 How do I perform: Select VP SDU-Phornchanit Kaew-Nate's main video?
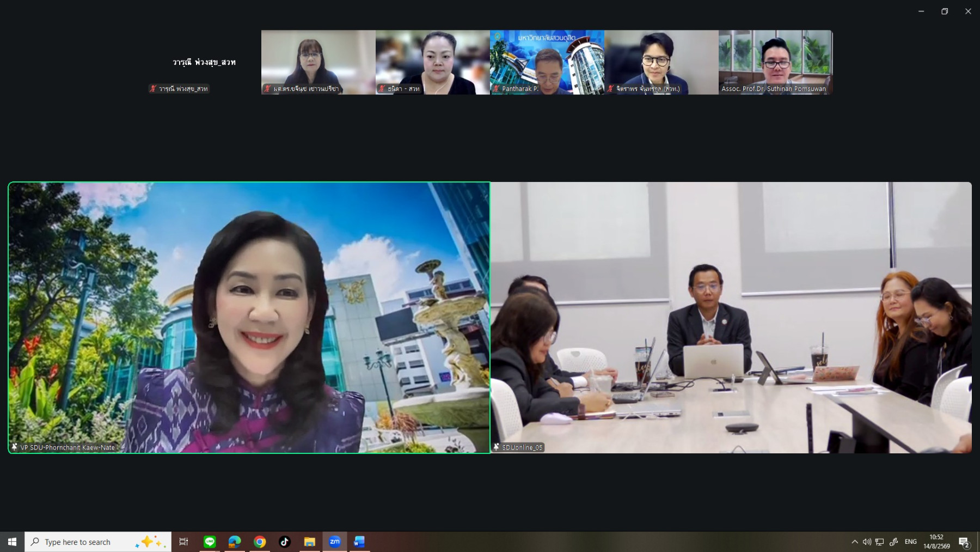pos(249,318)
